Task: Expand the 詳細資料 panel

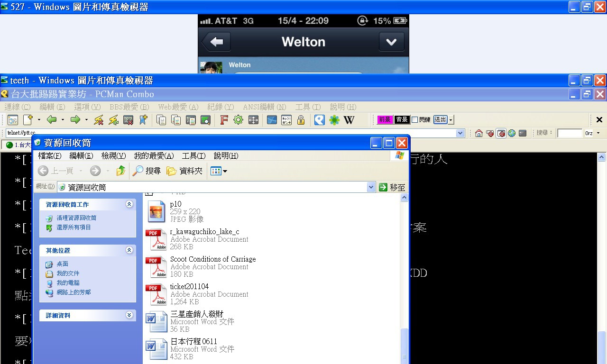Action: 129,315
